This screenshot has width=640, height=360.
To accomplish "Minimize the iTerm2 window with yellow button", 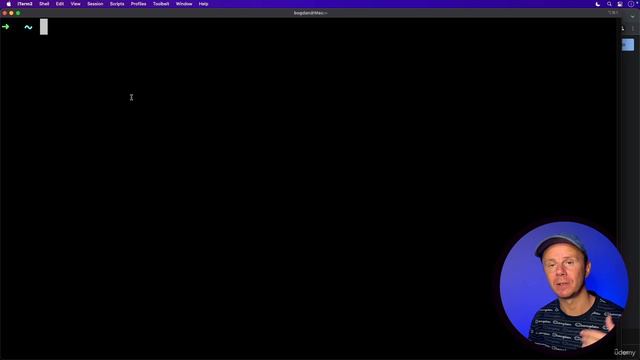I will [11, 13].
